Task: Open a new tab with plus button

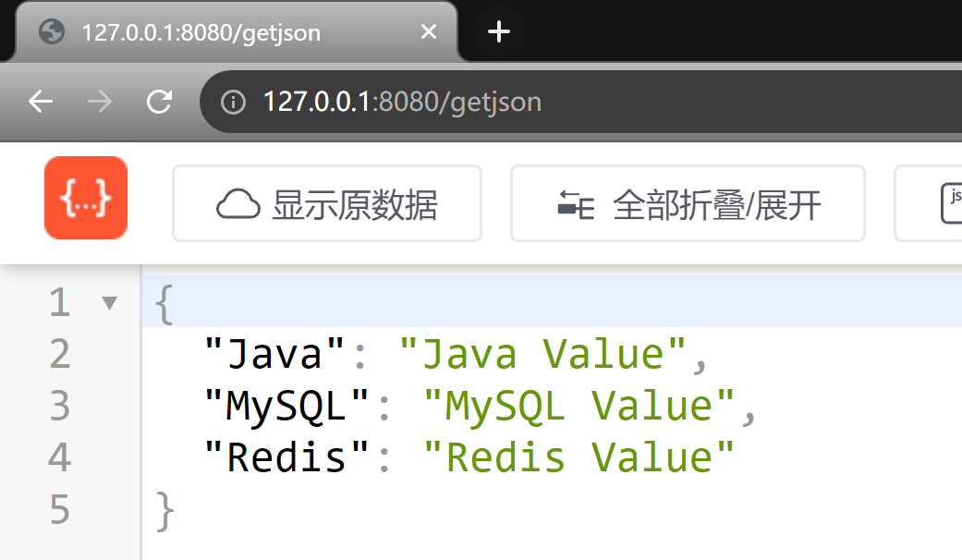Action: tap(498, 31)
